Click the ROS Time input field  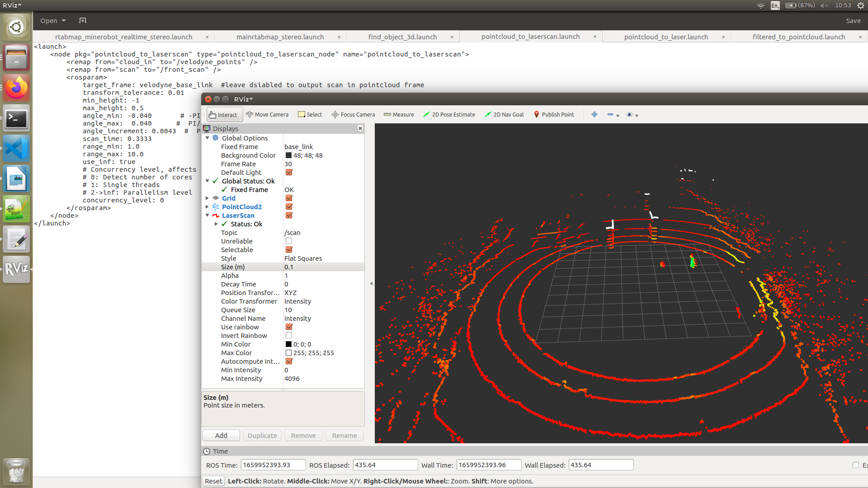click(x=273, y=465)
